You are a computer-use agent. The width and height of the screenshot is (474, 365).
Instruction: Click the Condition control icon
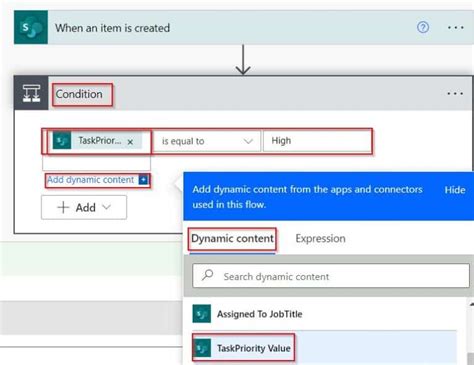(x=31, y=93)
